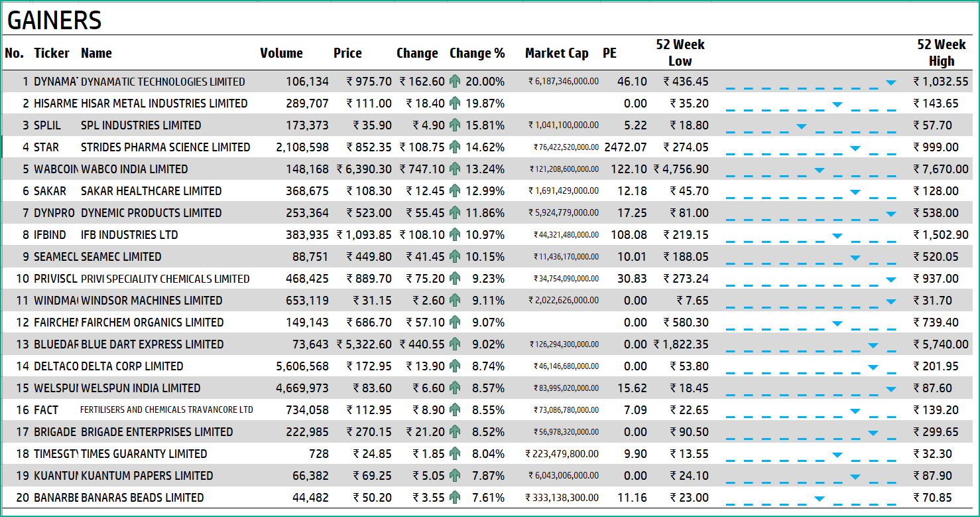Click the GAINERS title
Viewport: 980px width, 517px height.
tap(54, 21)
